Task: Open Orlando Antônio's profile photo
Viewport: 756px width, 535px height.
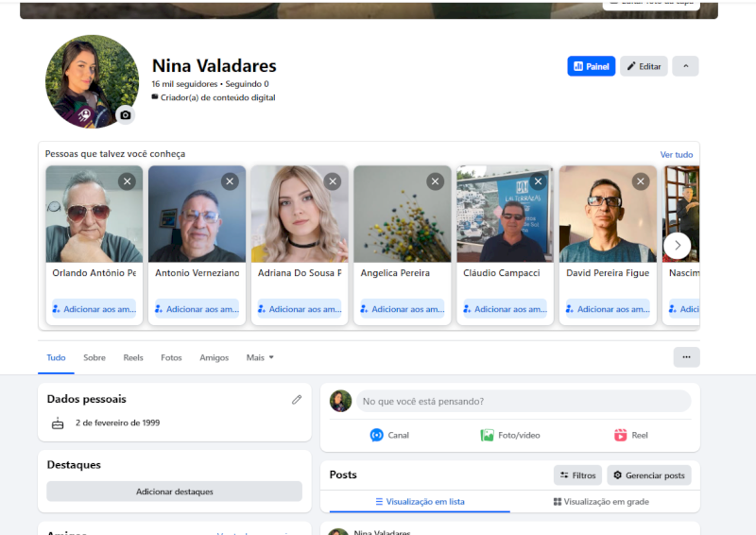Action: coord(94,215)
